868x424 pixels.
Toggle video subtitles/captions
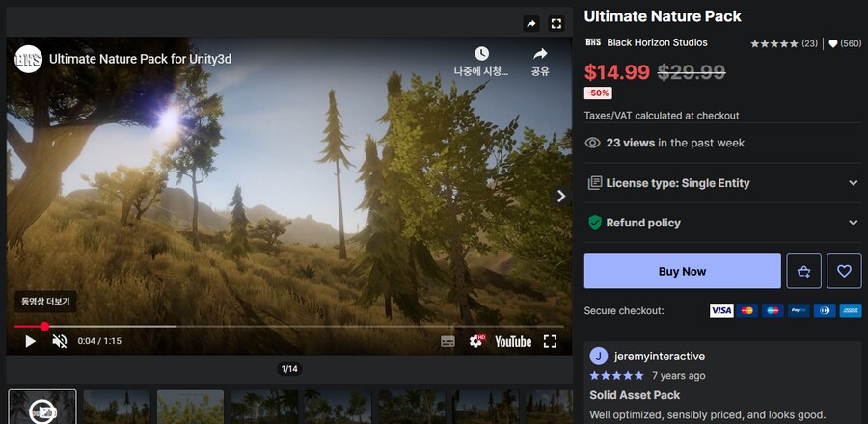448,341
